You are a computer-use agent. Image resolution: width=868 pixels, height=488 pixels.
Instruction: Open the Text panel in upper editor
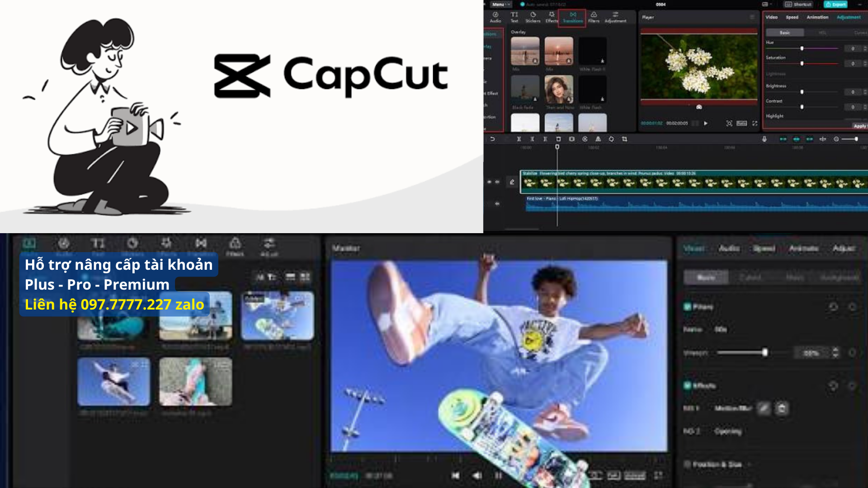(x=514, y=17)
